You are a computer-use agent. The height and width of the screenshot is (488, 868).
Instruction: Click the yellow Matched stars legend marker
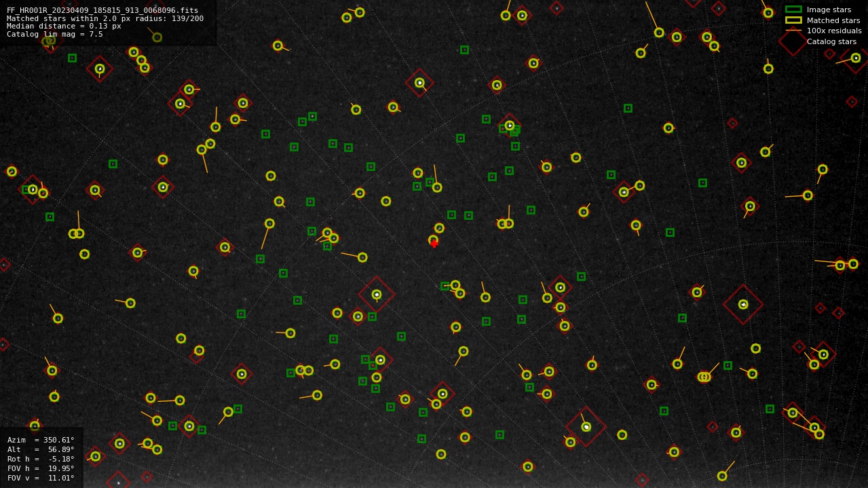[793, 20]
